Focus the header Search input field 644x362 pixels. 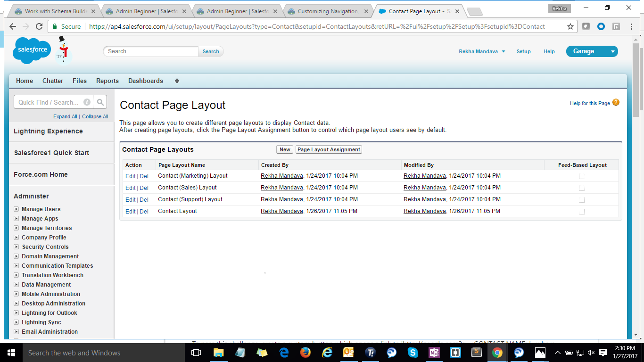151,51
